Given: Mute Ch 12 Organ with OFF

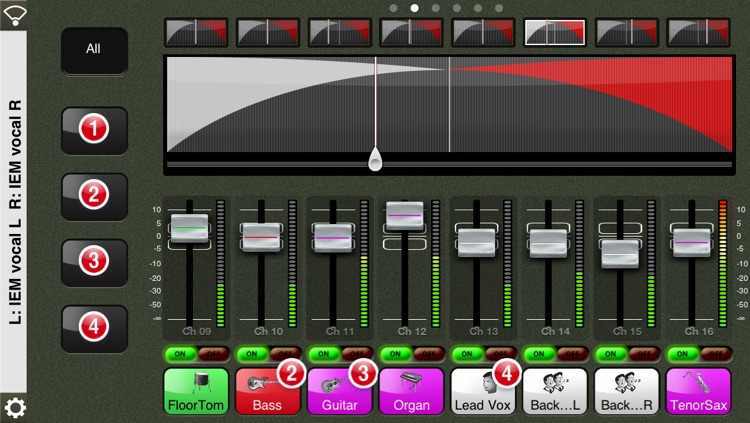Looking at the screenshot, I should 428,354.
